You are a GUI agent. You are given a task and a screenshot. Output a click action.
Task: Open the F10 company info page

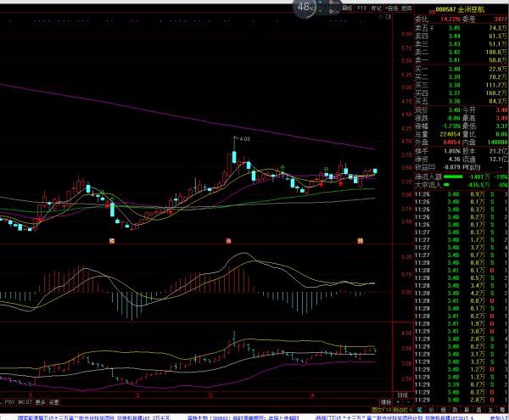[x=362, y=6]
